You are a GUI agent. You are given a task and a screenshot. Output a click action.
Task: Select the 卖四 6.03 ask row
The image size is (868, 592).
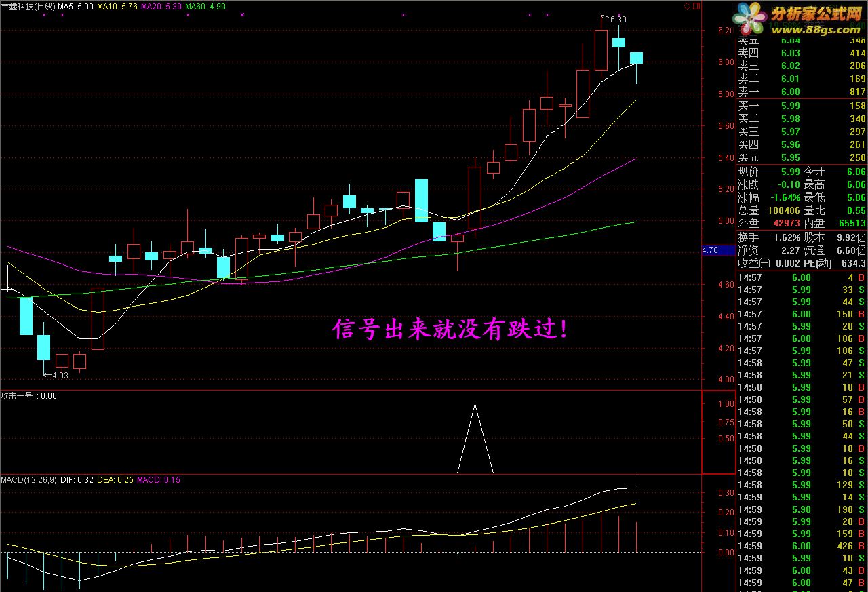pos(802,53)
